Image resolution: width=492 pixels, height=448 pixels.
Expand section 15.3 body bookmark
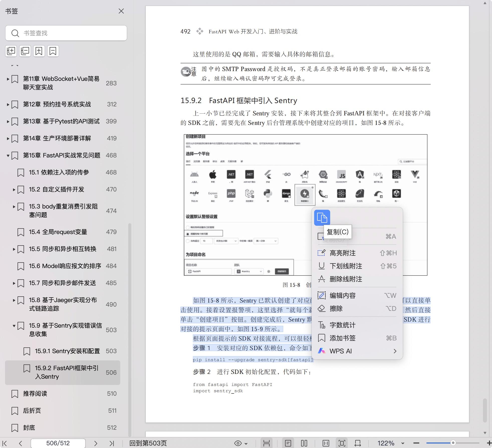[x=14, y=206]
